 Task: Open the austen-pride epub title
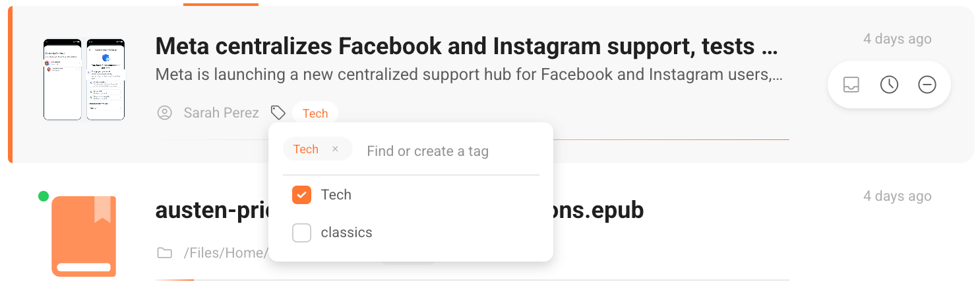point(211,211)
